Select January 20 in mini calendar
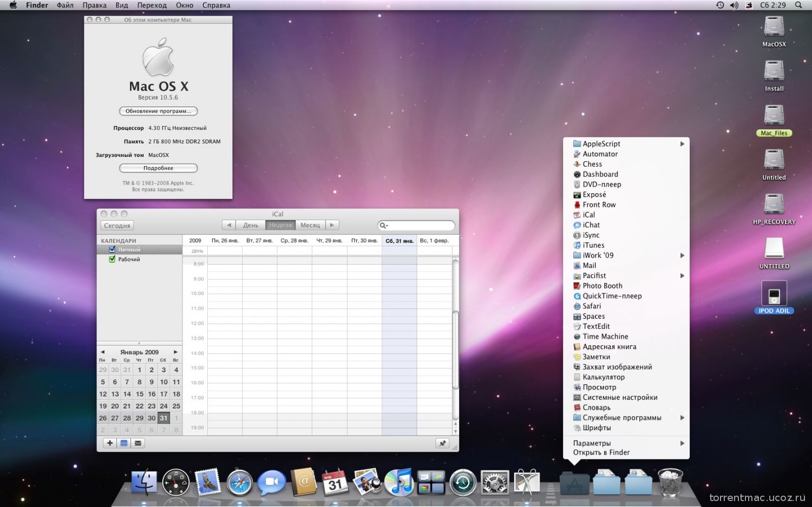This screenshot has width=812, height=507. [115, 406]
